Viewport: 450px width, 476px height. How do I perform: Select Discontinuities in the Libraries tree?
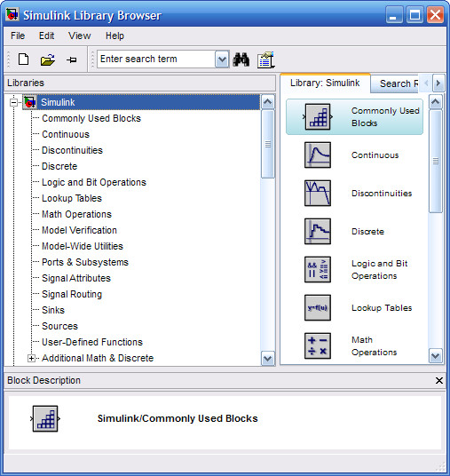(x=72, y=150)
